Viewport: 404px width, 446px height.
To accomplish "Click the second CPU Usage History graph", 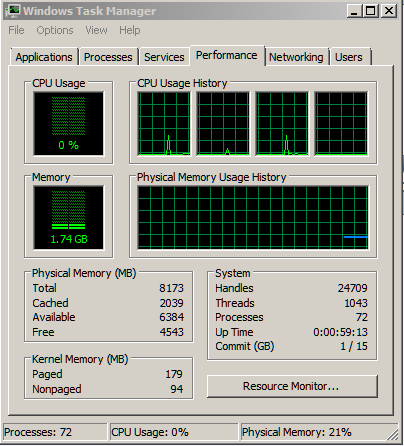I will click(223, 123).
